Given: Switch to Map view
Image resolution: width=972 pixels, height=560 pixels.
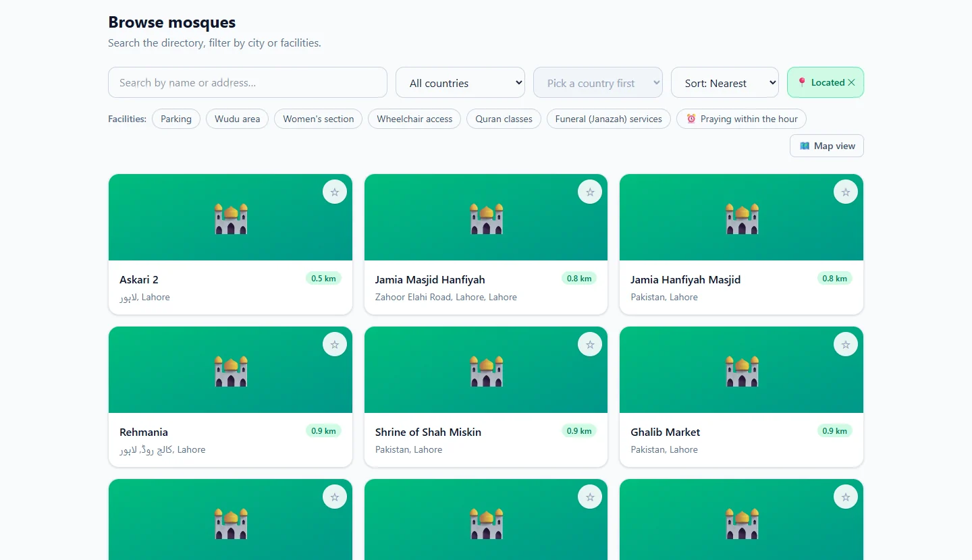Looking at the screenshot, I should click(827, 146).
